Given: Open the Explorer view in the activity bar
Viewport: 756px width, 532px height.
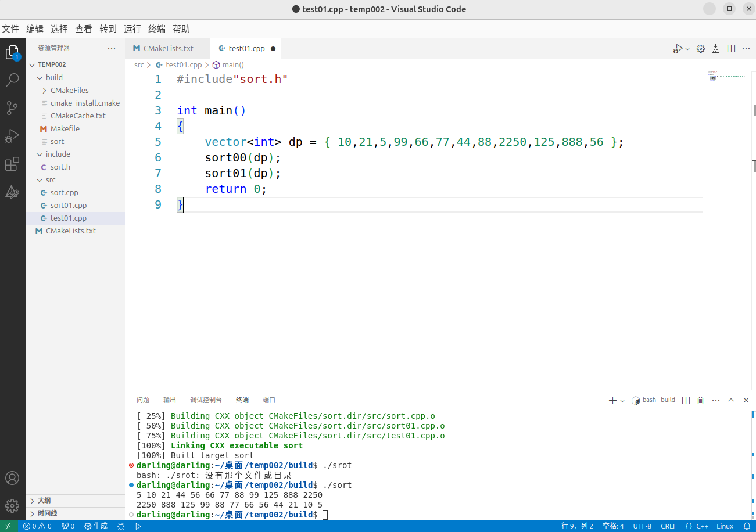Looking at the screenshot, I should [x=12, y=53].
